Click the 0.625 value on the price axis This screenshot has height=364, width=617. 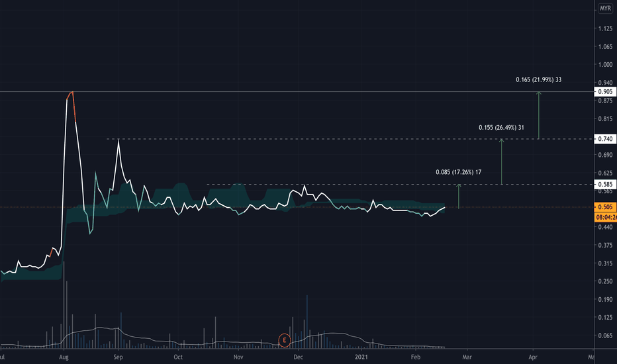coord(605,173)
